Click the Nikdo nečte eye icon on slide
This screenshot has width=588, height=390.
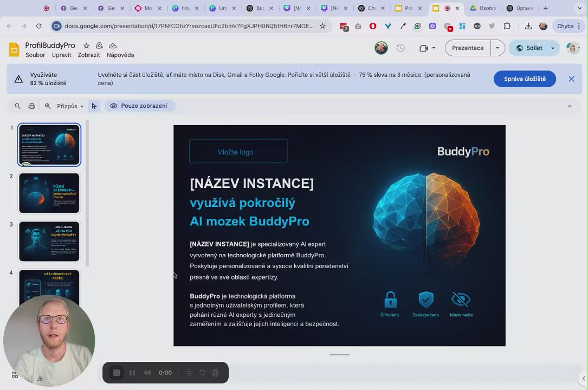461,300
